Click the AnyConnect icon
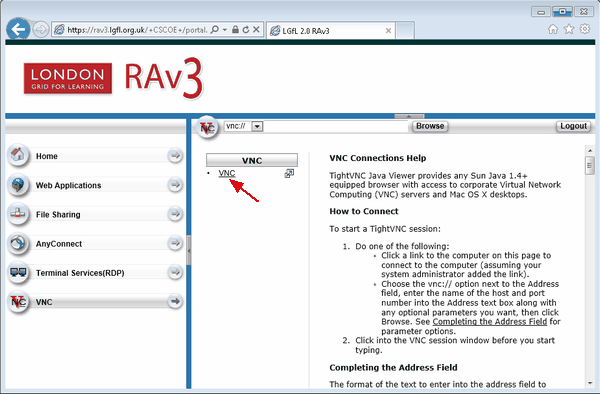The image size is (600, 394). click(x=18, y=243)
